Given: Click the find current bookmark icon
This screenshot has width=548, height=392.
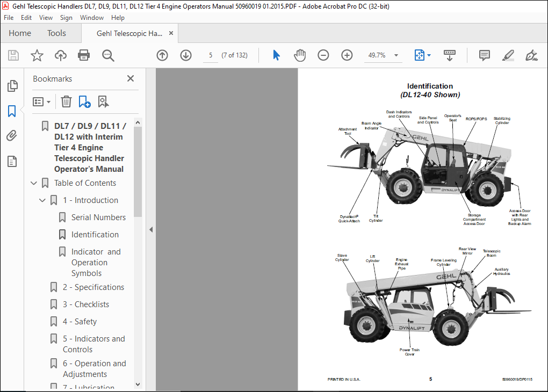Looking at the screenshot, I should (103, 101).
